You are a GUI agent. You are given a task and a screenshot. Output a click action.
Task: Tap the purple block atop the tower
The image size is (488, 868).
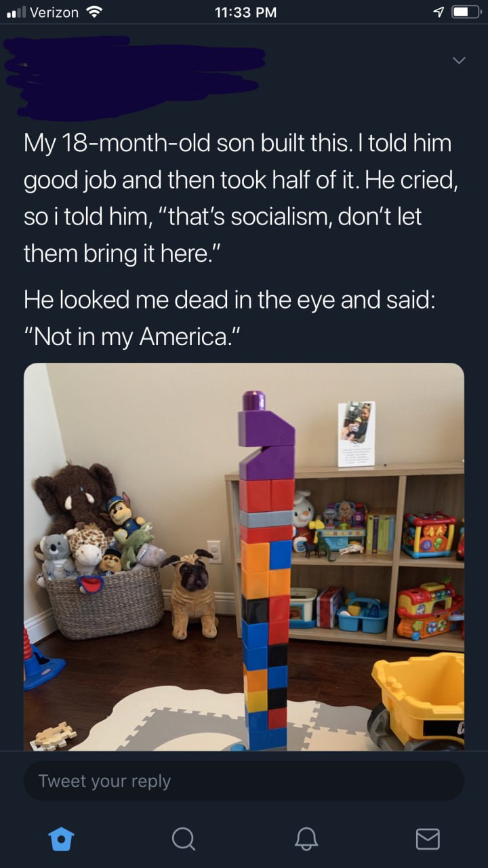pyautogui.click(x=266, y=435)
